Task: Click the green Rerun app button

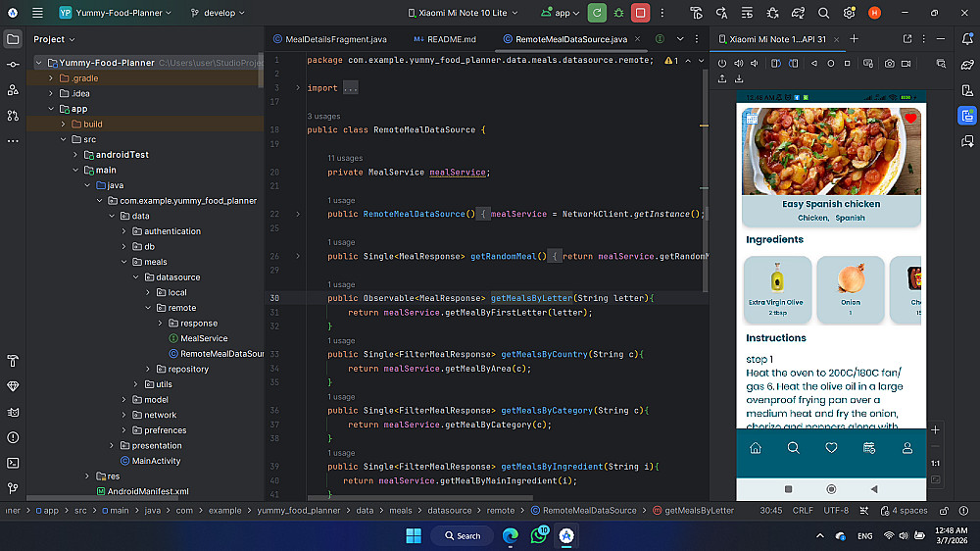Action: pos(597,13)
